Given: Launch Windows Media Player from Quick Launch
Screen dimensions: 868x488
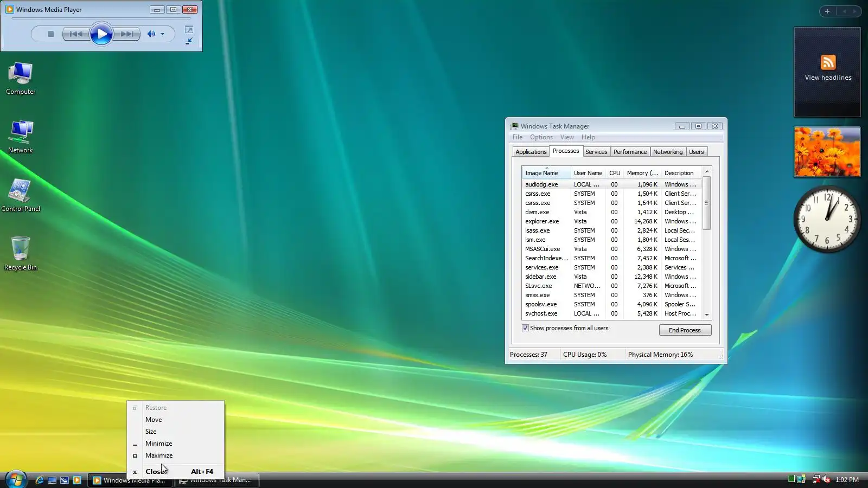Looking at the screenshot, I should 77,480.
